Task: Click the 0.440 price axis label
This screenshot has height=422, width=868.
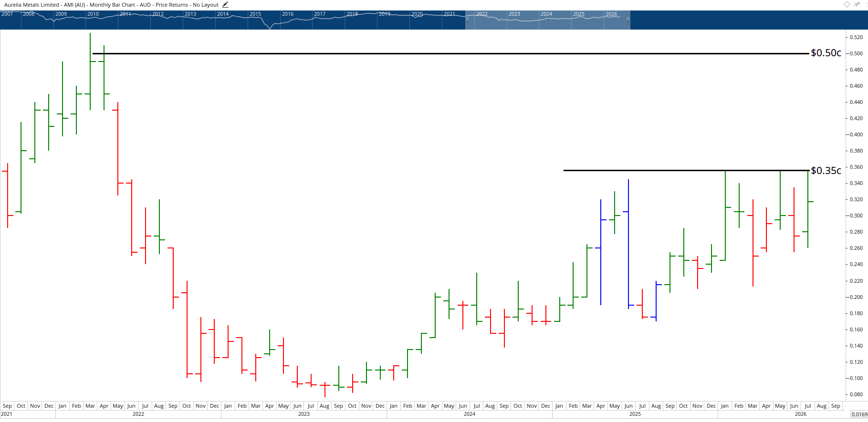Action: tap(856, 102)
